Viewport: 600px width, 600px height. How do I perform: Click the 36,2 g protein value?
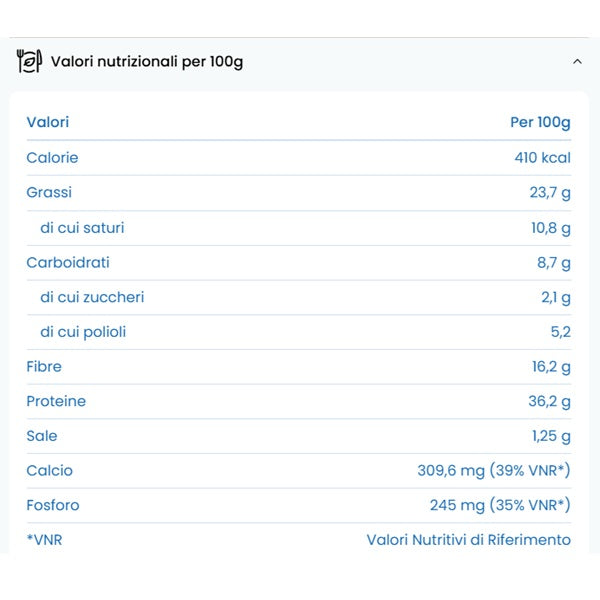[x=551, y=401]
